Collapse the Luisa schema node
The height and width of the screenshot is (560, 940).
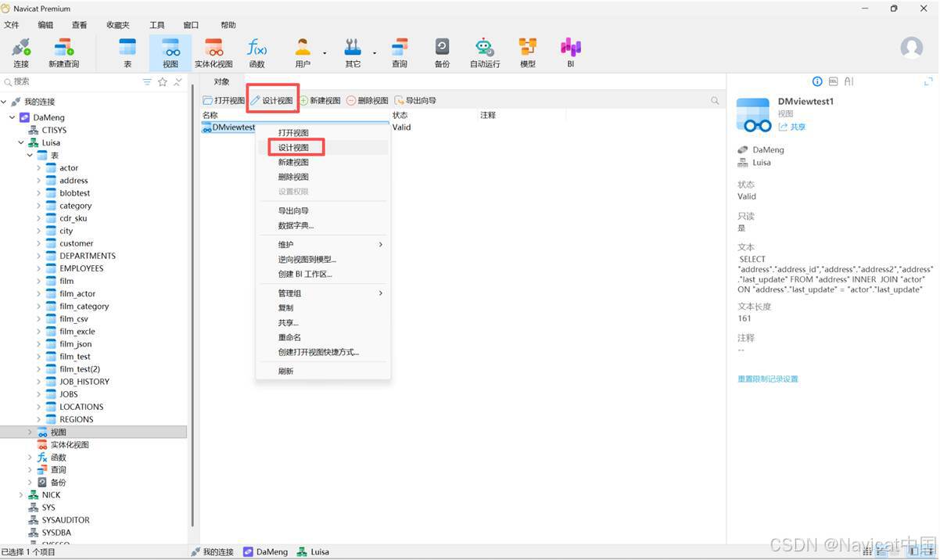(x=21, y=143)
